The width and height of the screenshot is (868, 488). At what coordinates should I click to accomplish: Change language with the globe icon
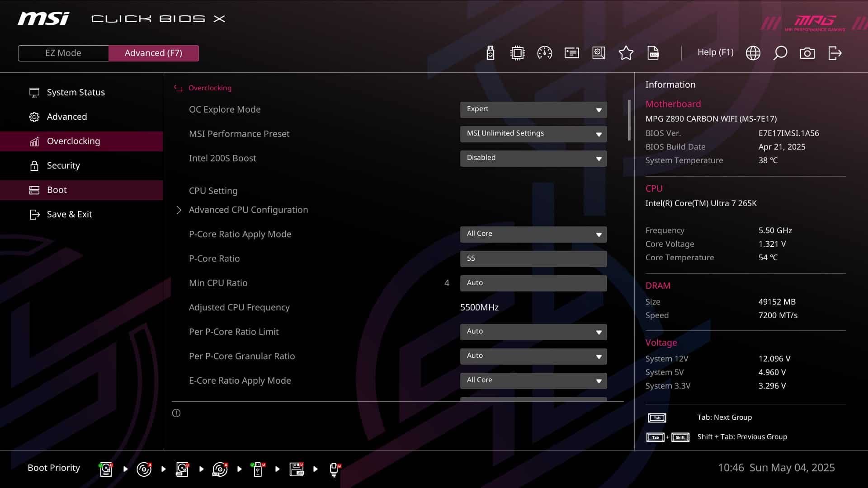pos(753,53)
